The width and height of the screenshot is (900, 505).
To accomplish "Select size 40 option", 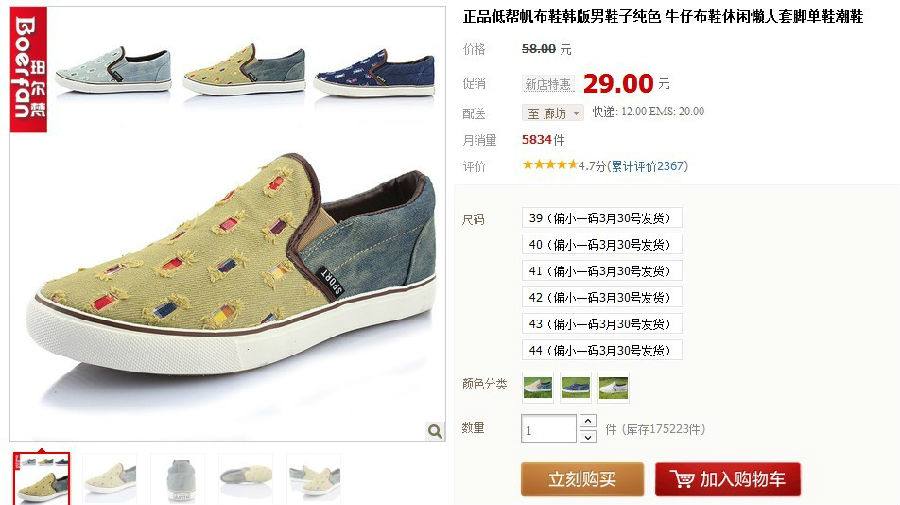I will click(602, 244).
